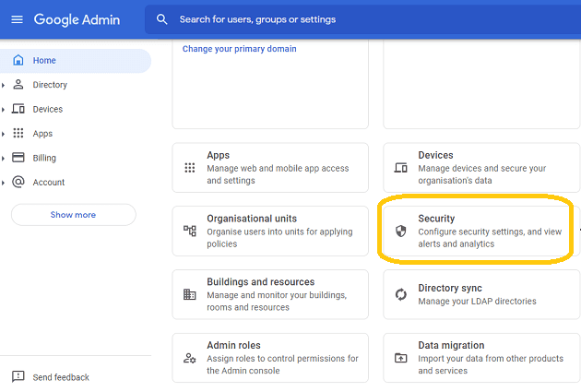
Task: Open the hamburger main menu
Action: 17,19
